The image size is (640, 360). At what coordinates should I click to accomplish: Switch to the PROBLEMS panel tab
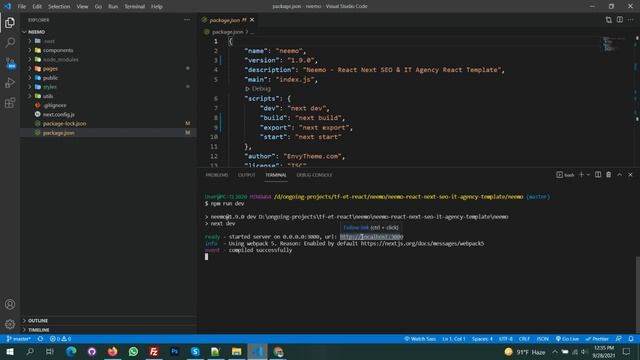217,175
